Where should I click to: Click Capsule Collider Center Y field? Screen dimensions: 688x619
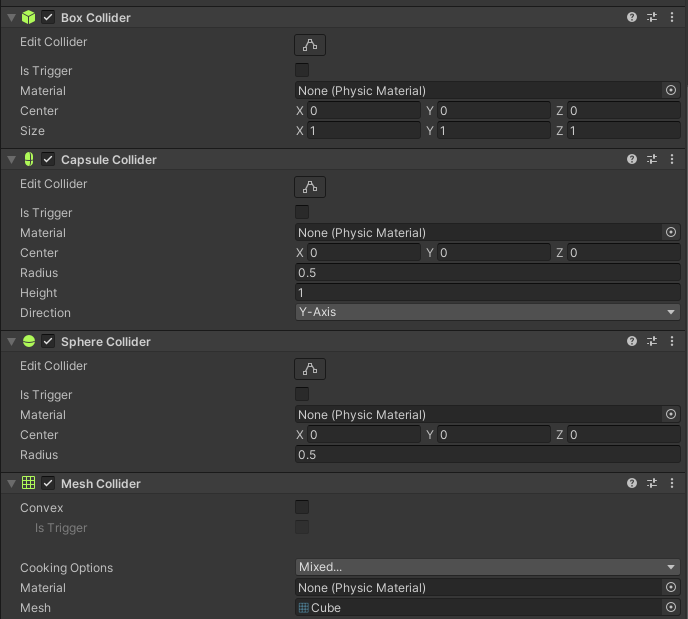coord(494,253)
